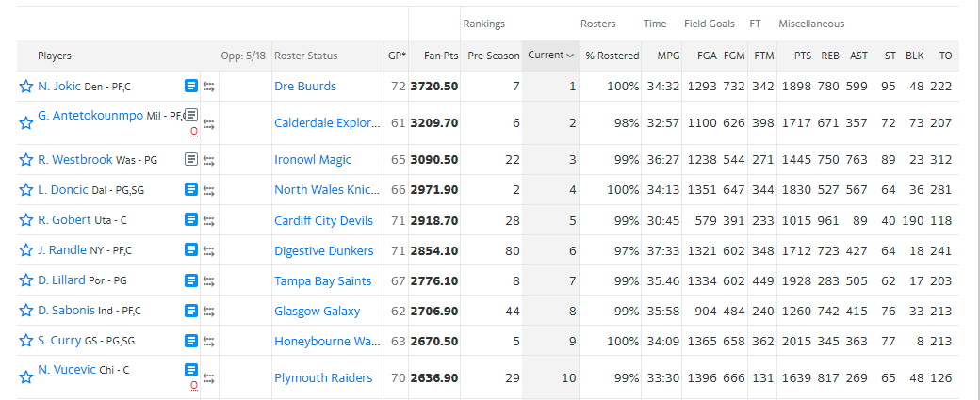Star R. Westbrook to watch list

point(25,160)
